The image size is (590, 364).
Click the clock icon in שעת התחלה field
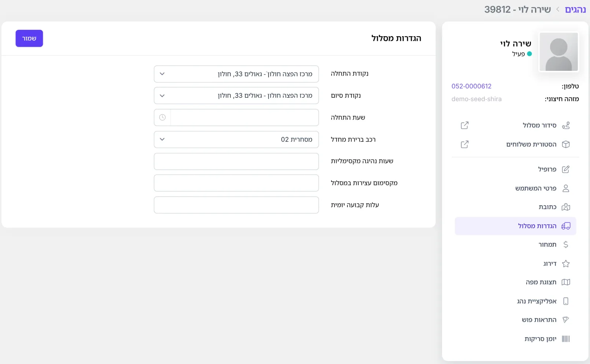162,117
